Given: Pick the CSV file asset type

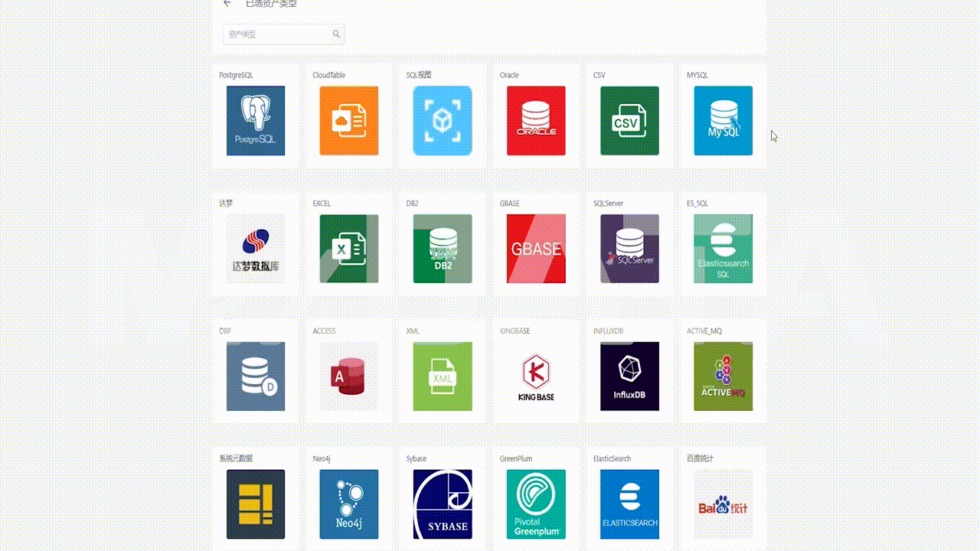Looking at the screenshot, I should click(629, 121).
